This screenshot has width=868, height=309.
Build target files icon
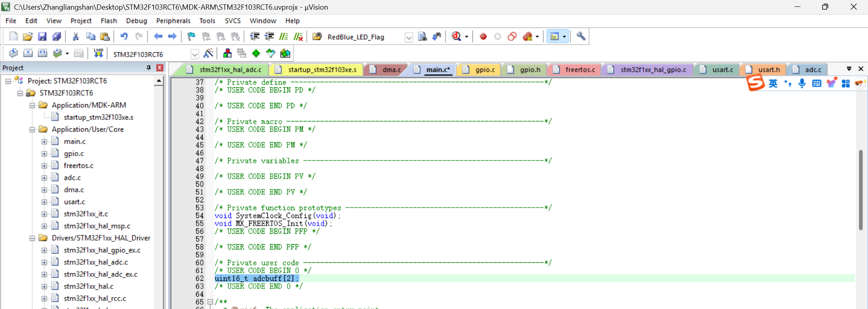[28, 53]
